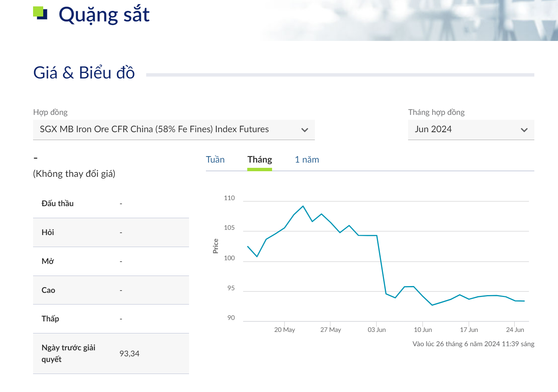The height and width of the screenshot is (392, 558).
Task: Click the blue price line on the chart
Action: (303, 206)
